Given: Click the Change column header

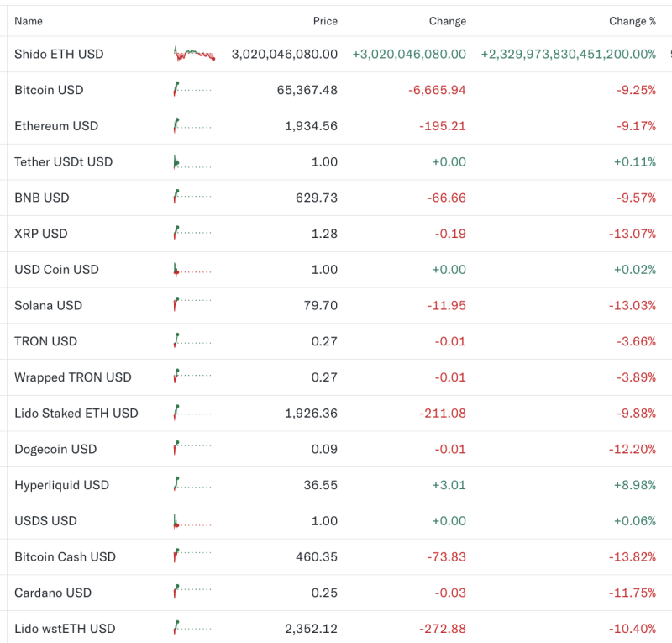Looking at the screenshot, I should pos(447,21).
